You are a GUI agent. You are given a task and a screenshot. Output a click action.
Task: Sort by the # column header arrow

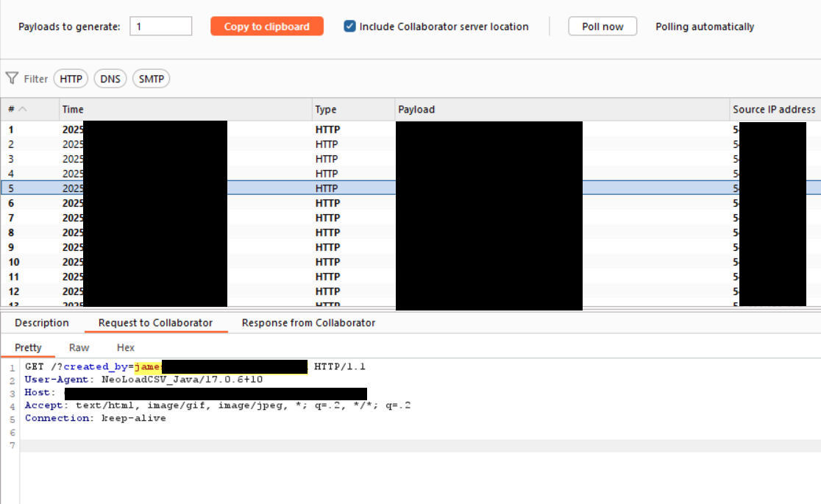point(22,109)
